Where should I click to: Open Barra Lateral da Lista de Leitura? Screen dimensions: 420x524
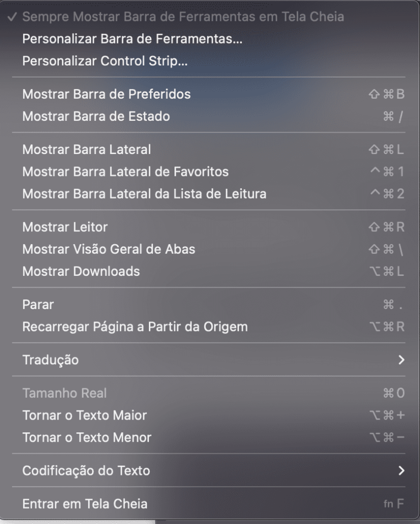click(x=144, y=194)
